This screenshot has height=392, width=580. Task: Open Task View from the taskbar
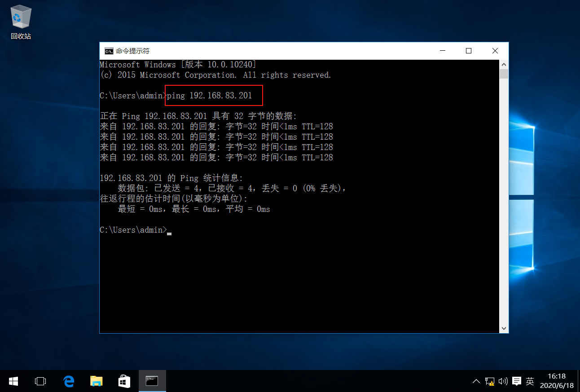40,381
